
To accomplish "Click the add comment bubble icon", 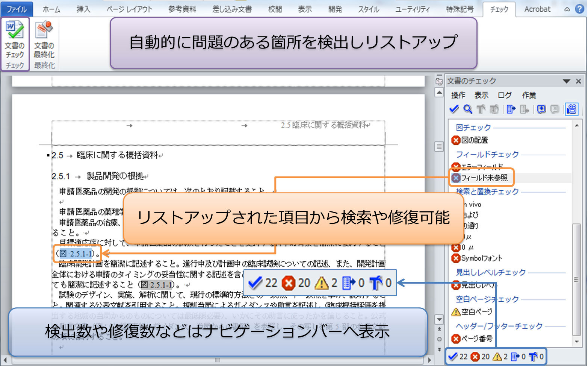I will [x=541, y=109].
